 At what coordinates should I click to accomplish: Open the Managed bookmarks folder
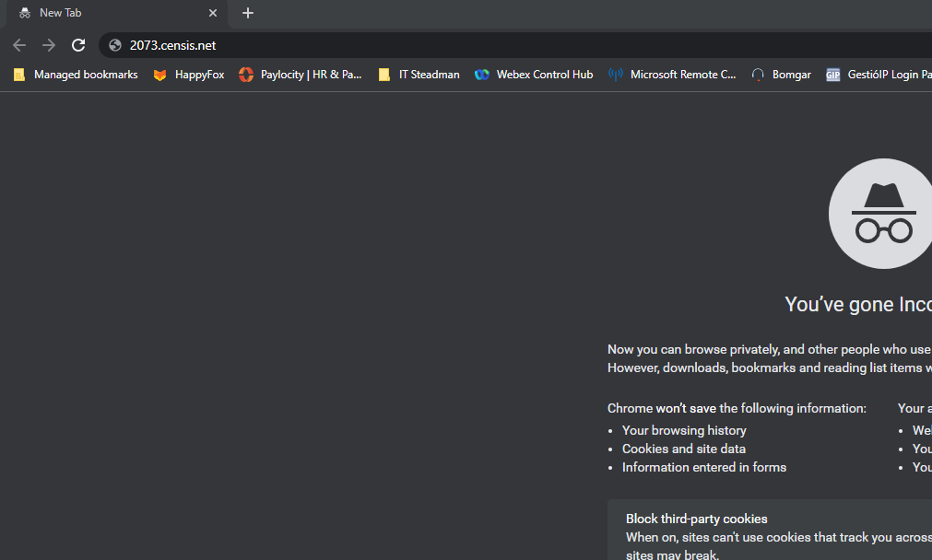pyautogui.click(x=76, y=75)
